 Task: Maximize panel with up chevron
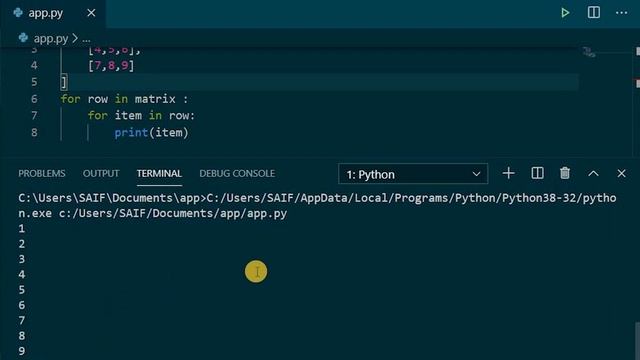pyautogui.click(x=593, y=174)
